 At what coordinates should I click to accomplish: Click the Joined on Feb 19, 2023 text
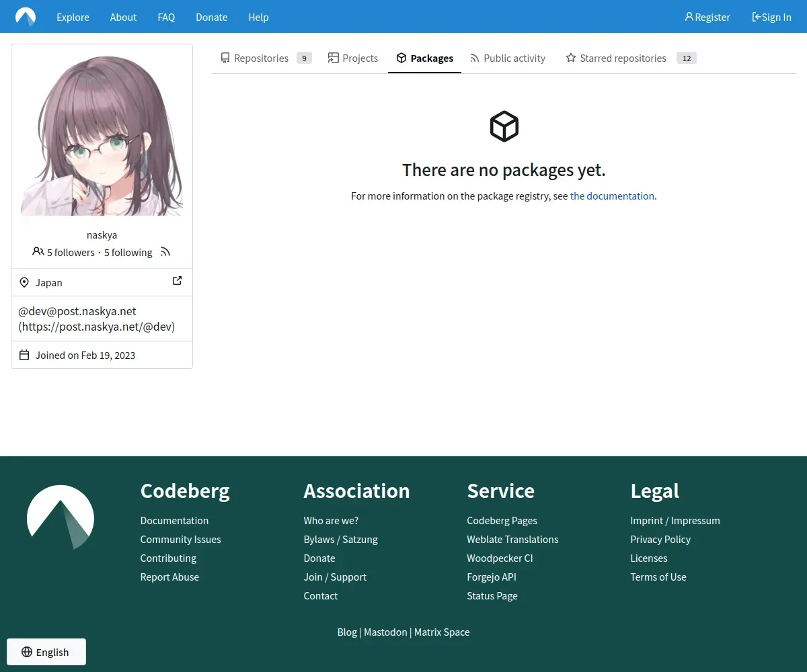(85, 355)
